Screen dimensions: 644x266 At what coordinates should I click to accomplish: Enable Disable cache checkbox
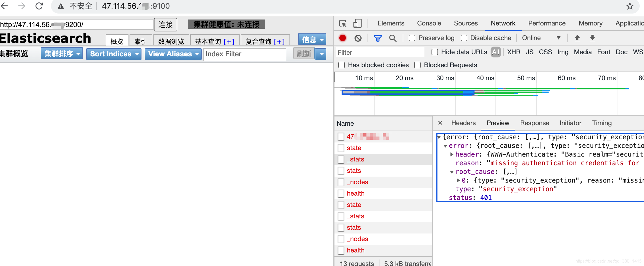pos(464,38)
